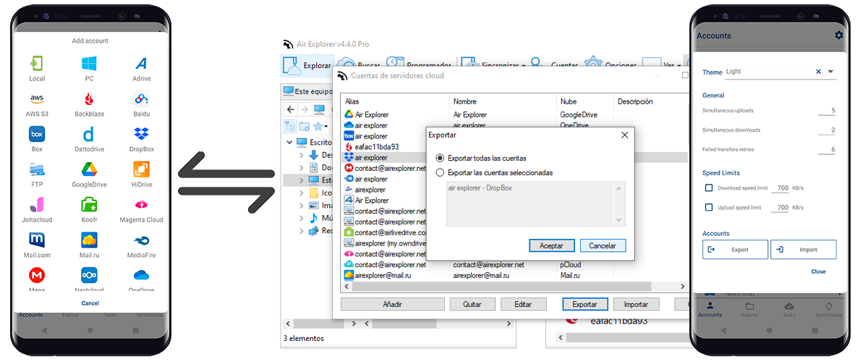Open the favorites star dropdown
868x362 pixels.
[x=320, y=126]
